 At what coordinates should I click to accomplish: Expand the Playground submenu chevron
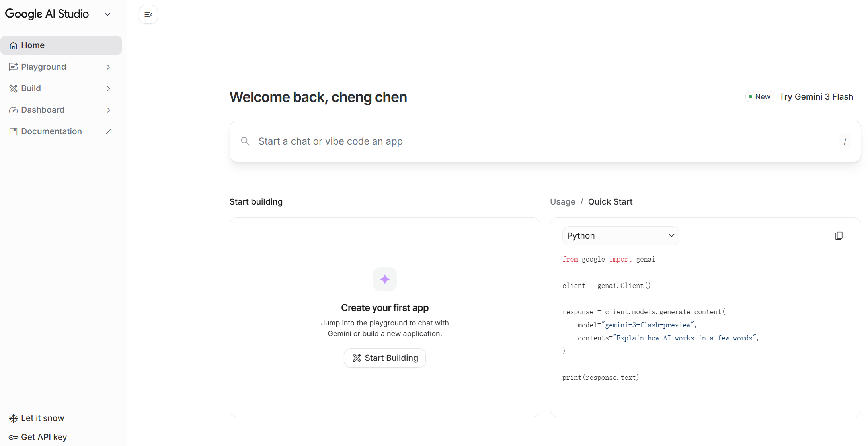point(109,67)
